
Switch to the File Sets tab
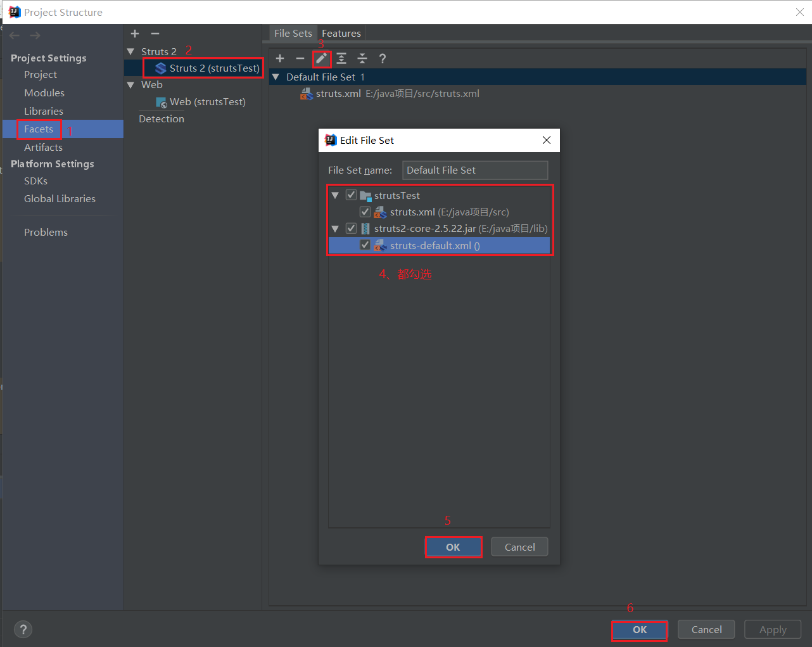(293, 33)
